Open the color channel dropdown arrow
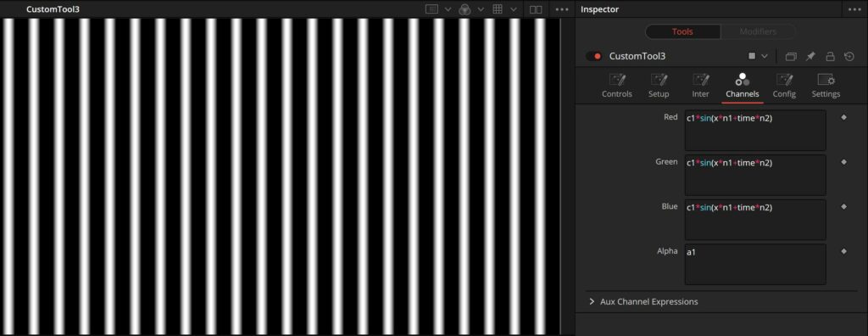This screenshot has width=868, height=336. pos(481,8)
